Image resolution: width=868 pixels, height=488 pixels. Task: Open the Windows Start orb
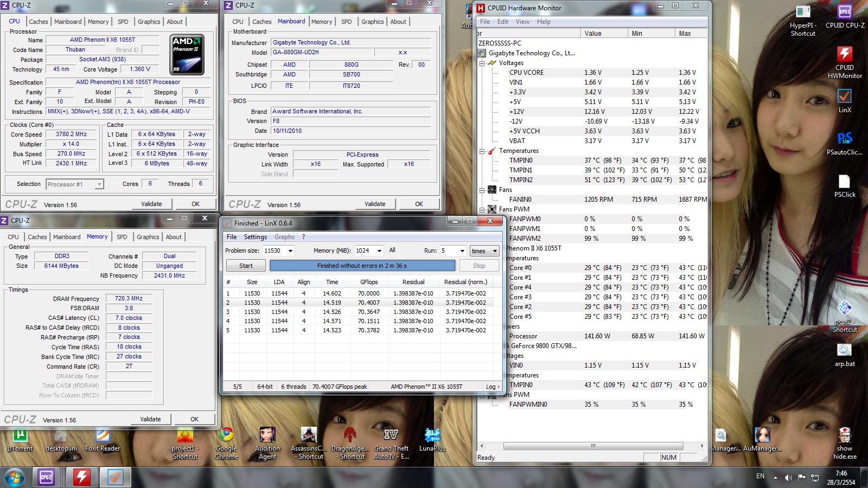[x=15, y=478]
